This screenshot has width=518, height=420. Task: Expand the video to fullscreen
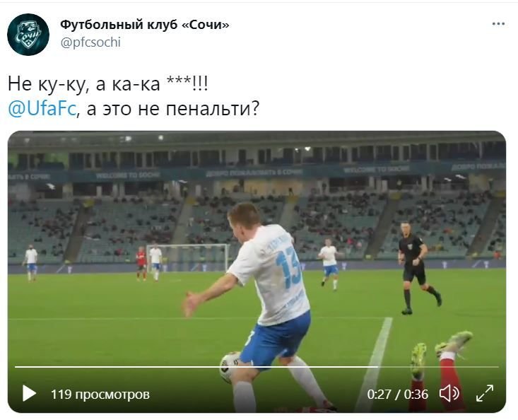pyautogui.click(x=485, y=393)
